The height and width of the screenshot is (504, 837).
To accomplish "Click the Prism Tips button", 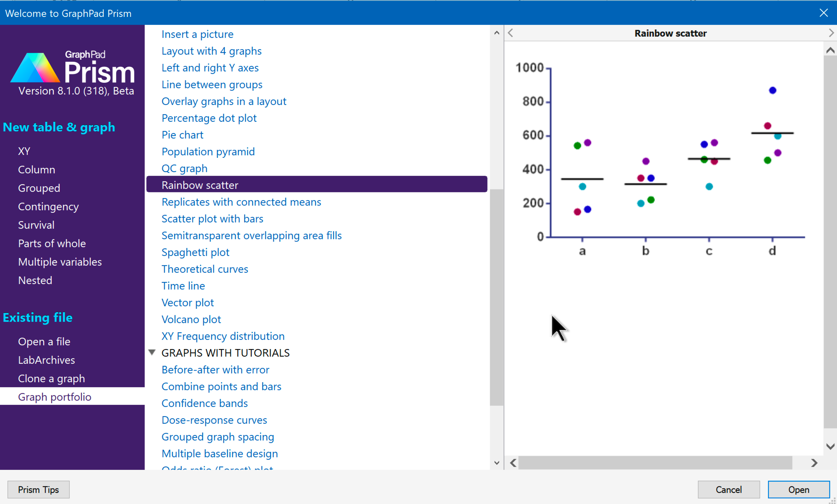I will 38,490.
